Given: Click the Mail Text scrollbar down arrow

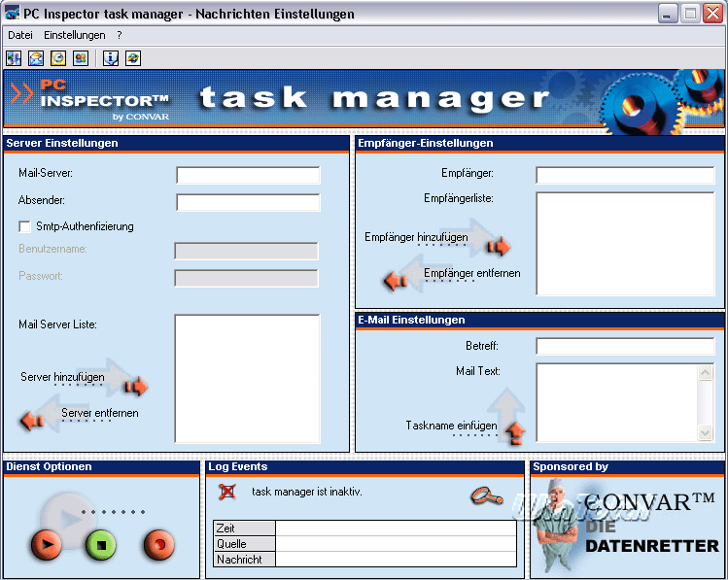Looking at the screenshot, I should [x=706, y=433].
